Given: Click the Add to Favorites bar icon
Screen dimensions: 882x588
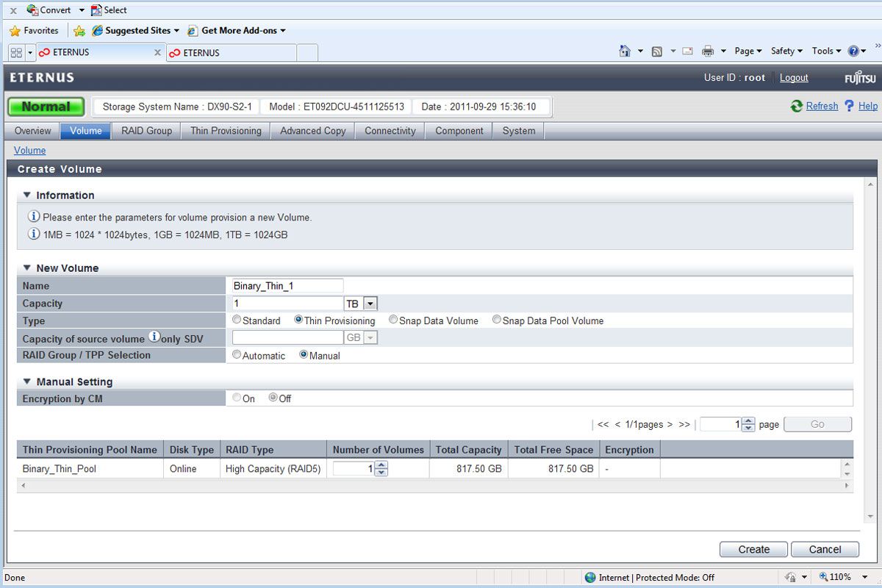Looking at the screenshot, I should (79, 31).
